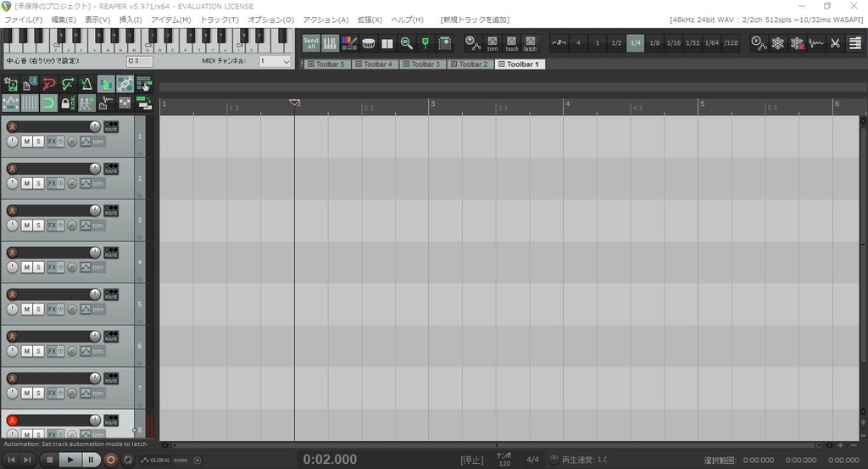Open the color palette icon

tap(348, 42)
